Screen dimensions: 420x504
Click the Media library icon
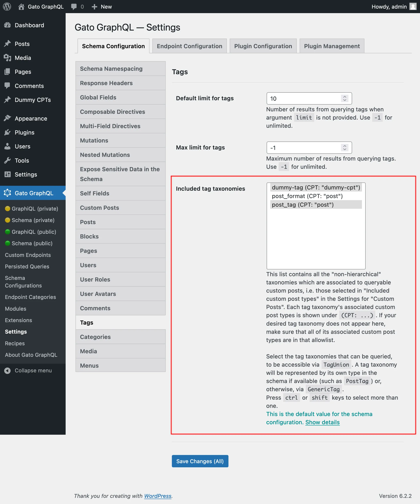click(7, 58)
